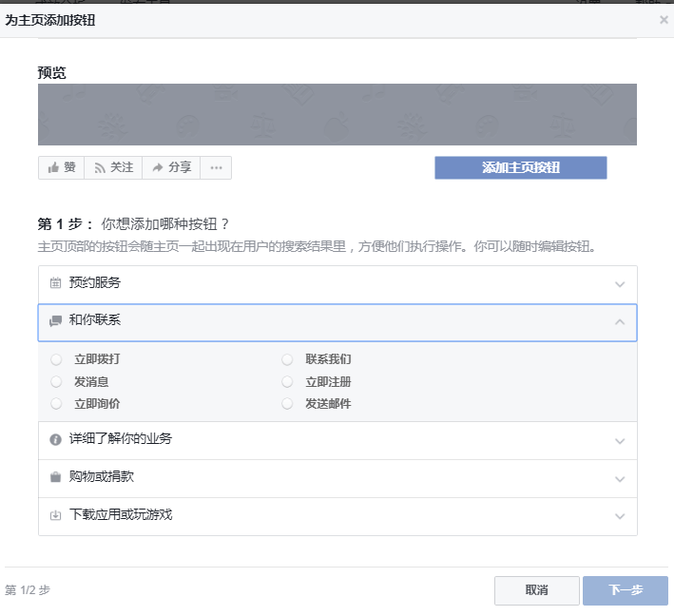Image resolution: width=674 pixels, height=616 pixels.
Task: Choose the 发送邮件 radio button
Action: point(287,404)
